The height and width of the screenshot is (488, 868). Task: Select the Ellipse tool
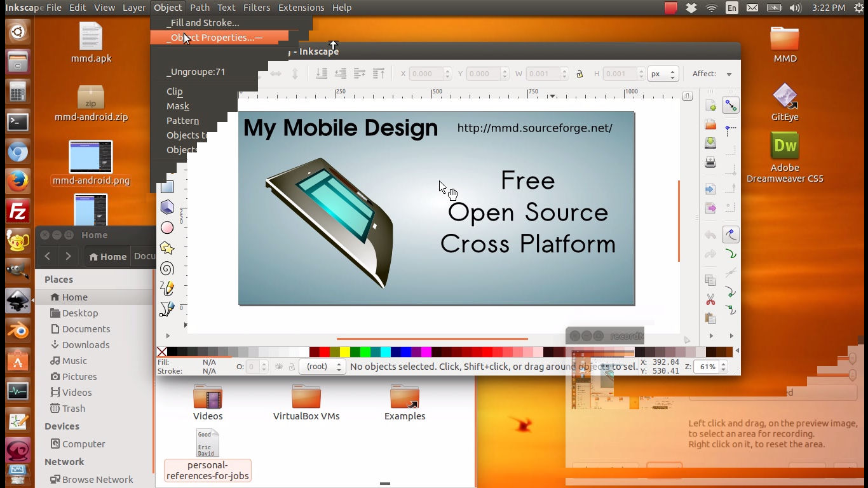pyautogui.click(x=167, y=227)
